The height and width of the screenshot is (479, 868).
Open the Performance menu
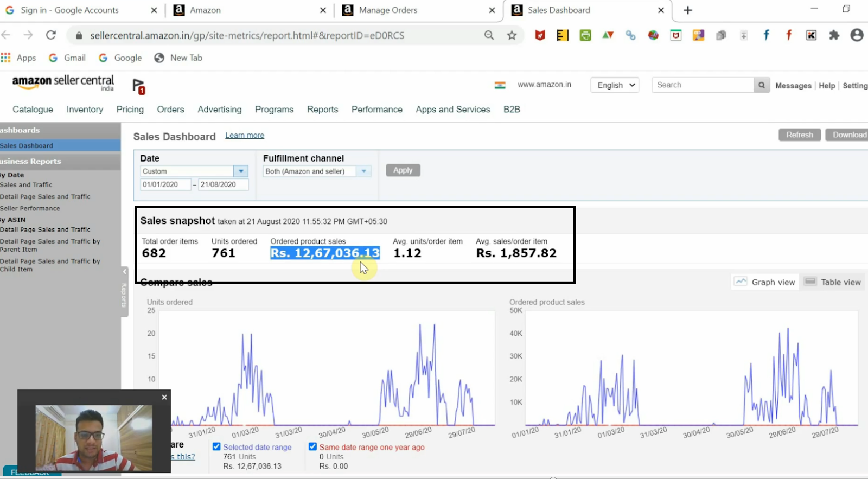pyautogui.click(x=377, y=110)
